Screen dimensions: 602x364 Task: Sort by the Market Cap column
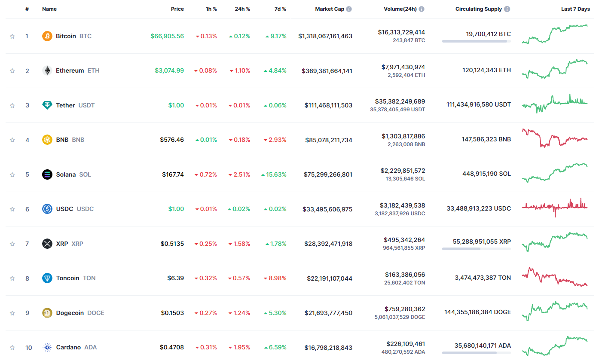(330, 9)
